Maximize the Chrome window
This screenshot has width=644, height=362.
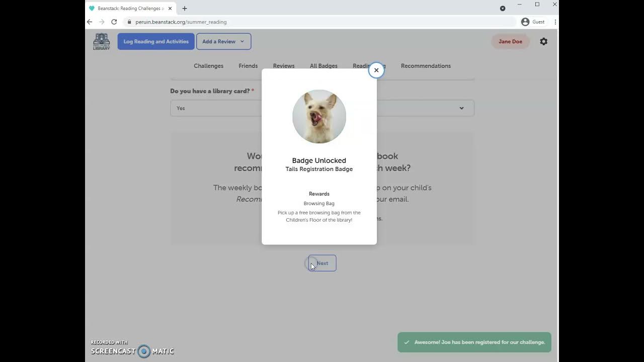537,5
